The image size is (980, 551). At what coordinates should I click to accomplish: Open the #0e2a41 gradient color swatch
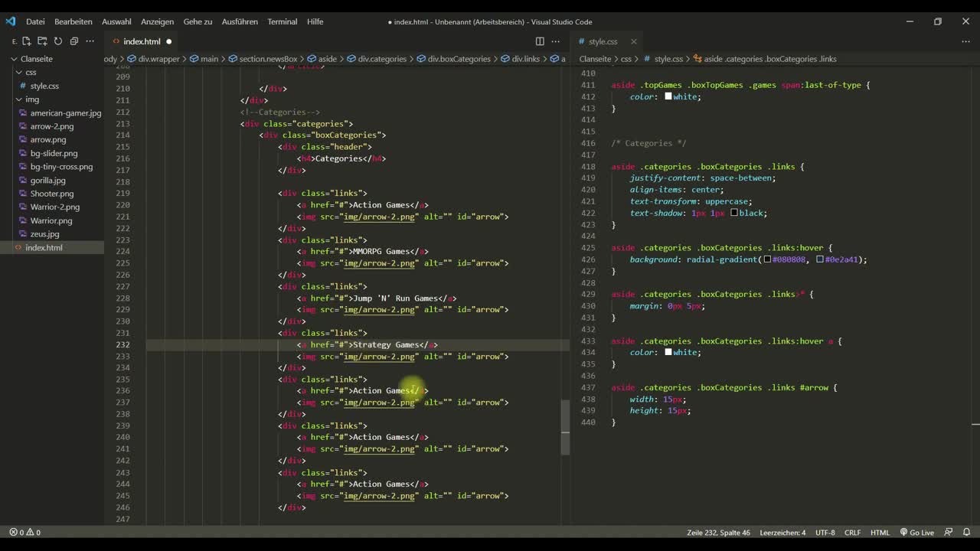click(x=820, y=259)
